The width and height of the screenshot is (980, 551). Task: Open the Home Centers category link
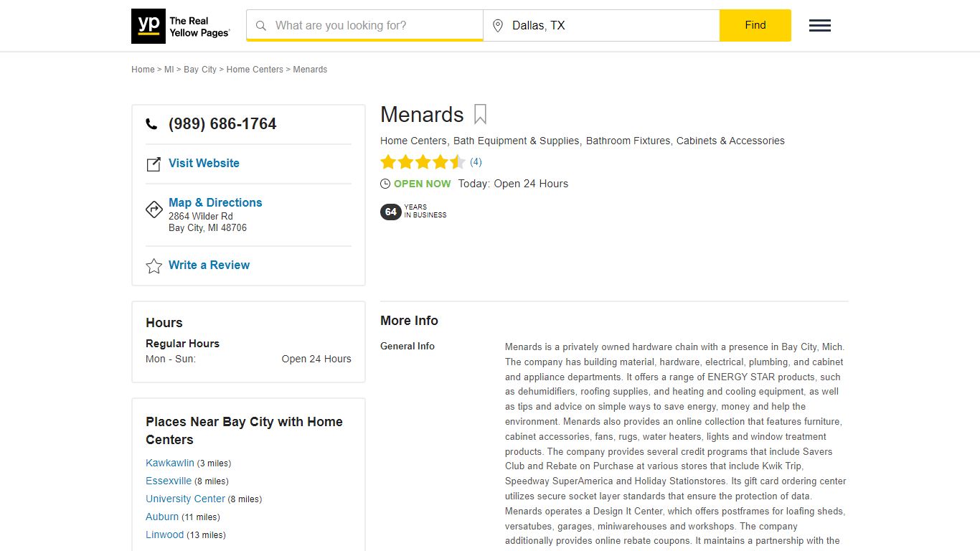coord(413,141)
